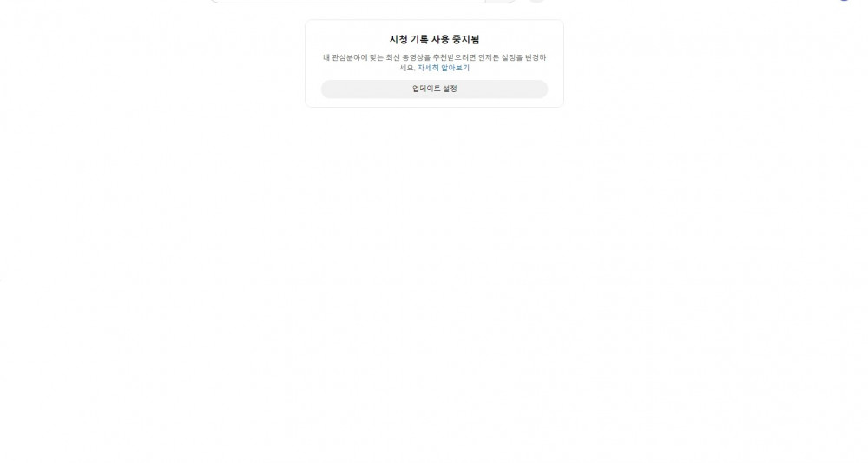Select the 시청 기록 사용 중지됨 heading
Image resolution: width=868 pixels, height=463 pixels.
(434, 39)
